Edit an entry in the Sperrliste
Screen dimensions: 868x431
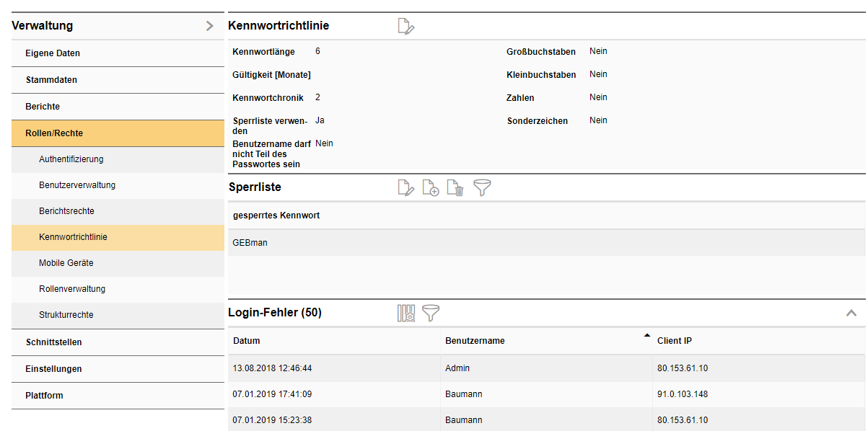point(405,187)
